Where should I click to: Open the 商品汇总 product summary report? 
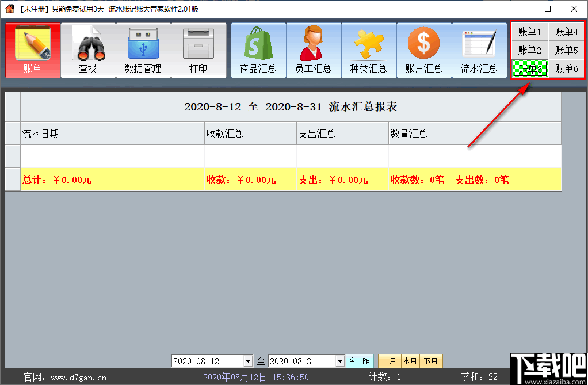click(x=258, y=49)
